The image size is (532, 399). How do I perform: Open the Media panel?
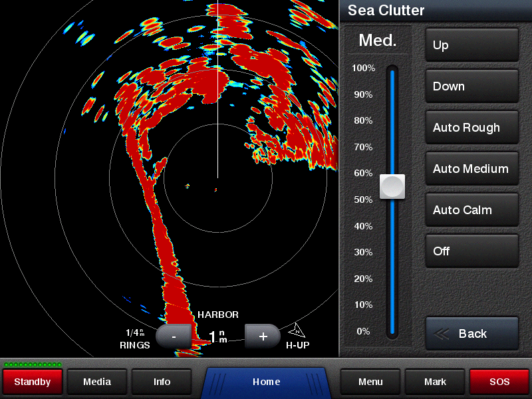97,382
